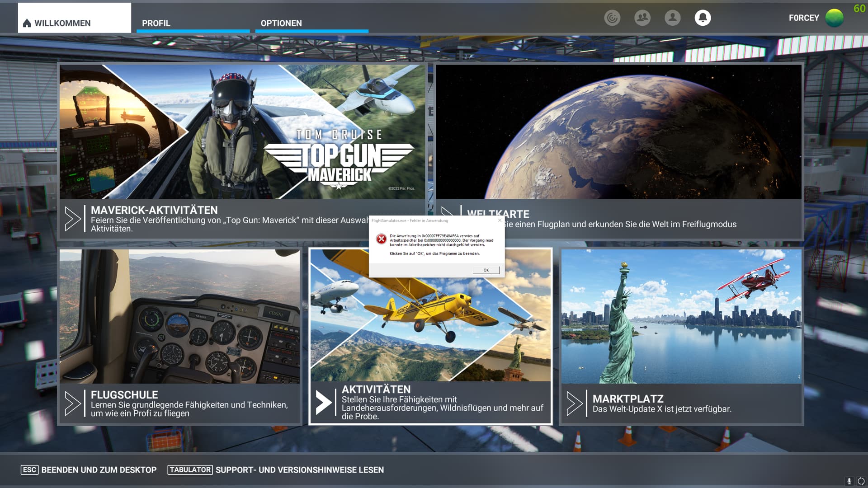Close the FlightSimulator.exe error dialog
Screen dimensions: 868x488
click(500, 221)
